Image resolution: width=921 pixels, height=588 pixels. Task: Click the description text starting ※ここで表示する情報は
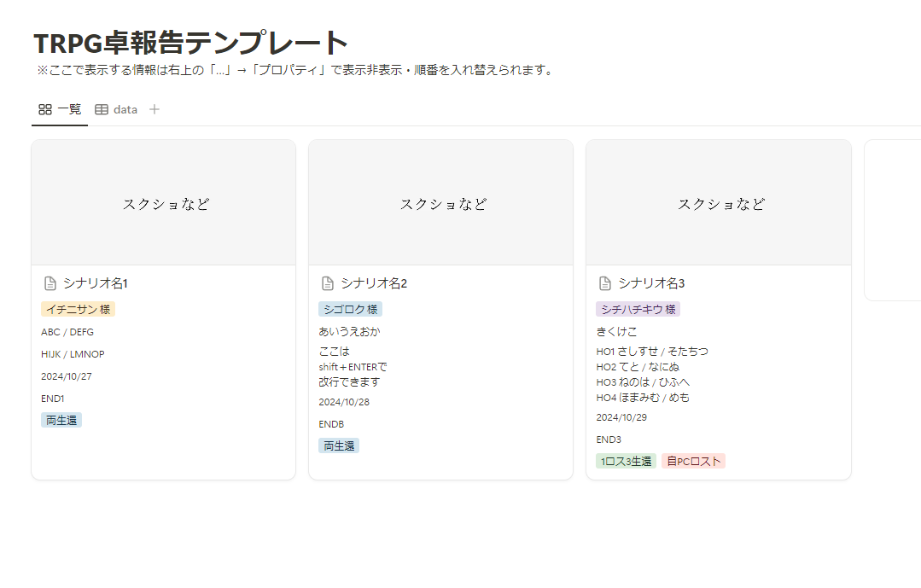(x=295, y=70)
